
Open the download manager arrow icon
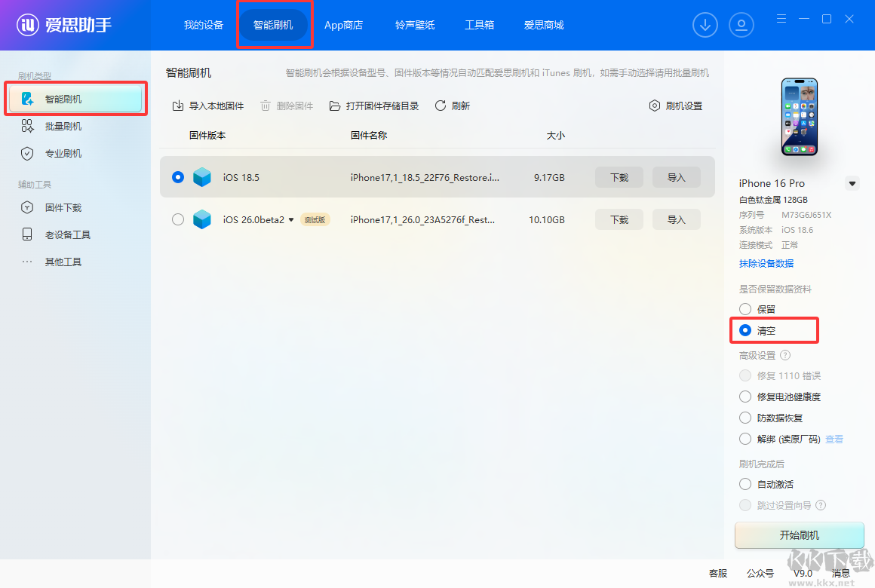click(x=705, y=25)
